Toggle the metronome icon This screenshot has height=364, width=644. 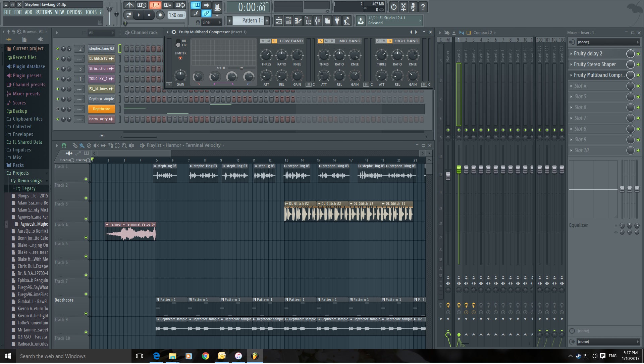(129, 5)
